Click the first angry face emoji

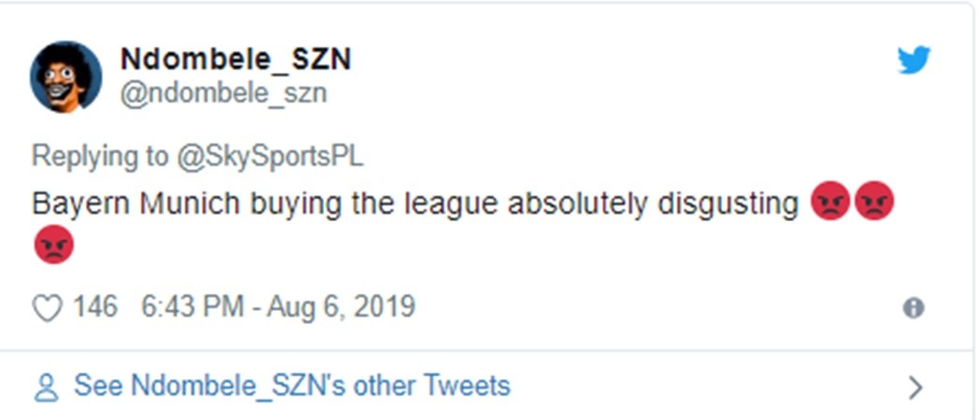click(830, 202)
